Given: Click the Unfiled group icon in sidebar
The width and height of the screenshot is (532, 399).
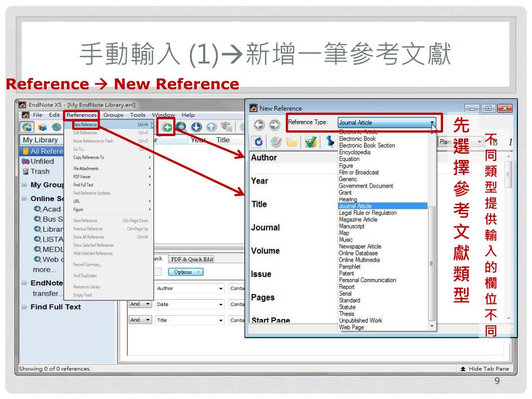Looking at the screenshot, I should 25,162.
